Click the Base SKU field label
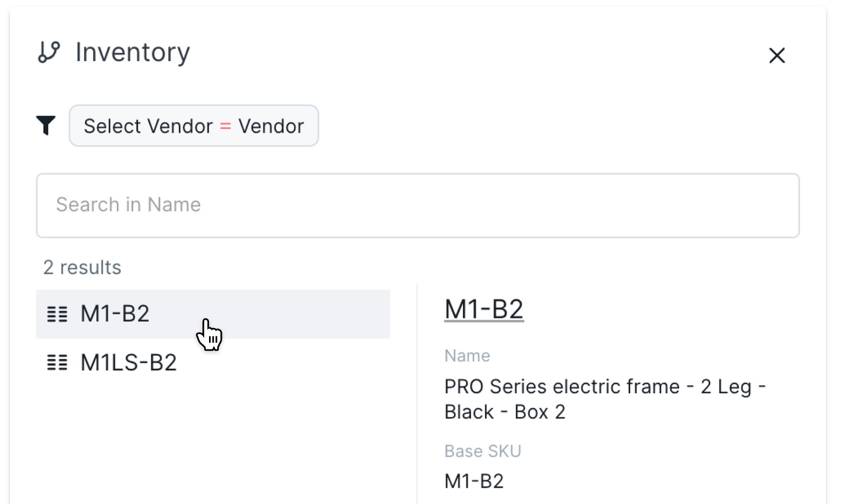Image resolution: width=841 pixels, height=504 pixels. pos(482,451)
